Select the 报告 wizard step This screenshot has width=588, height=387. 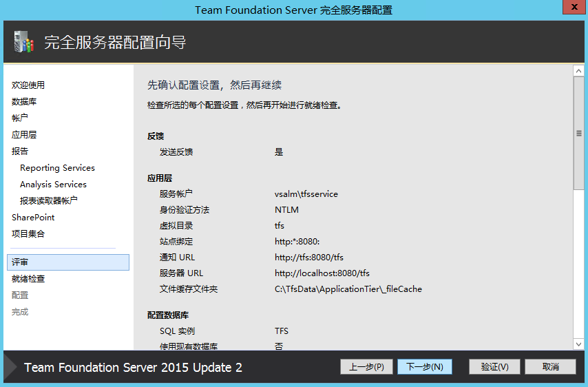pos(20,151)
